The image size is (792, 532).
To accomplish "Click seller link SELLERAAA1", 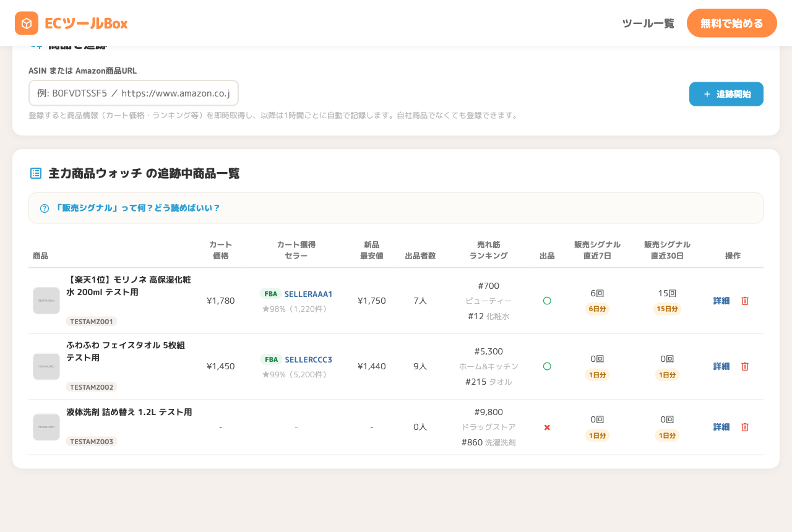I will pyautogui.click(x=309, y=294).
